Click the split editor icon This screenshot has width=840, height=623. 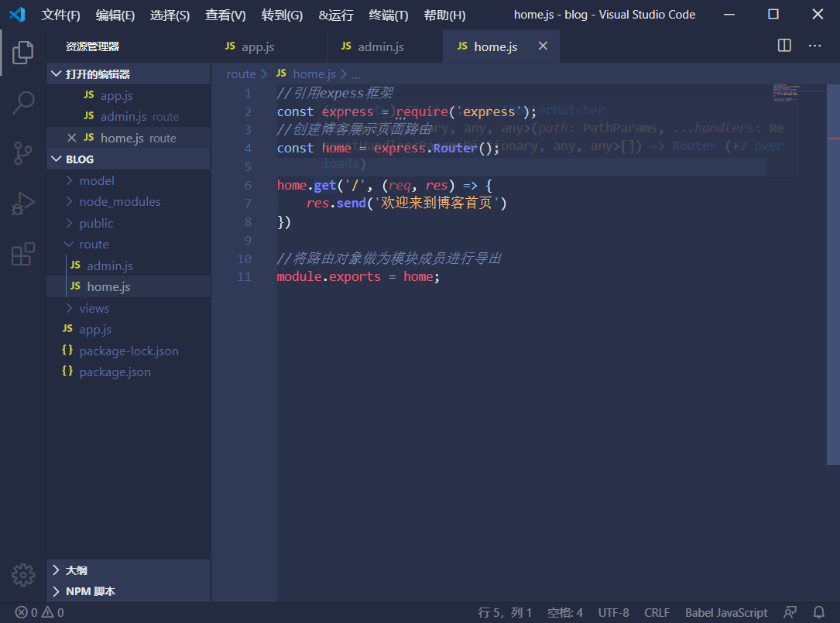point(784,46)
